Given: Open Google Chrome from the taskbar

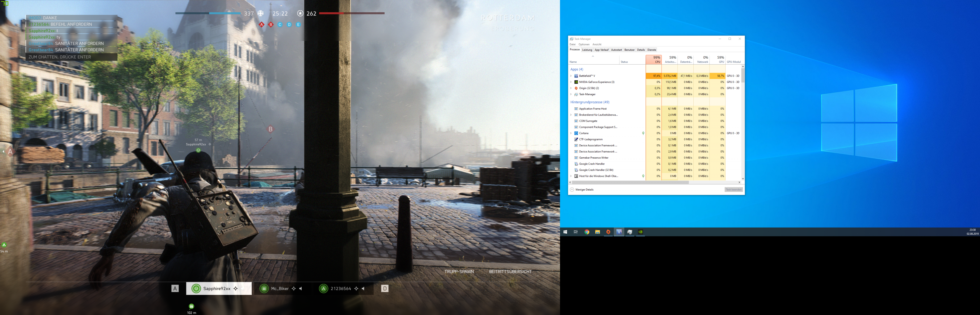Looking at the screenshot, I should point(587,232).
